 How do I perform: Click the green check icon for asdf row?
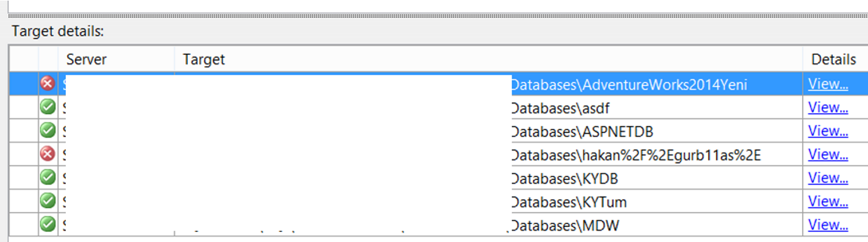click(48, 107)
